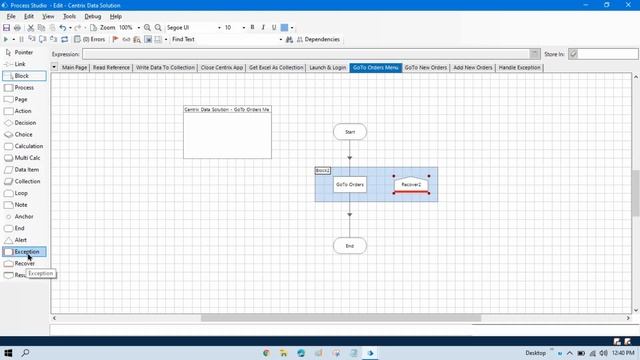This screenshot has height=360, width=640.
Task: Open the Segoe UI font dropdown
Action: (219, 28)
